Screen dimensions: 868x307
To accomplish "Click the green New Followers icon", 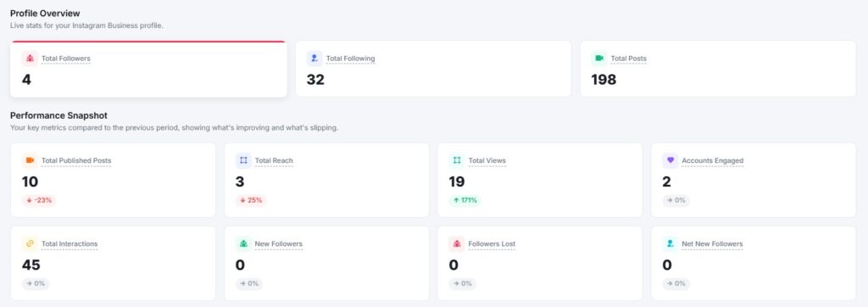I will [243, 244].
